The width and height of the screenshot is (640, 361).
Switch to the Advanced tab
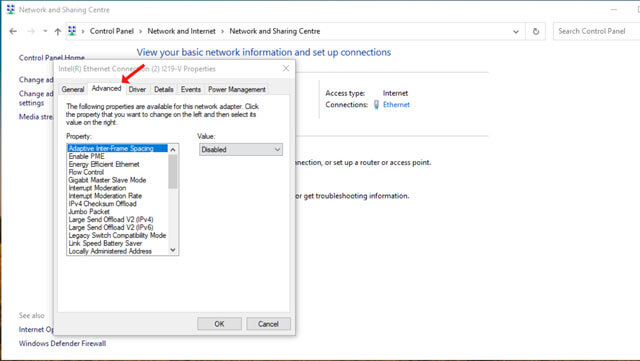pyautogui.click(x=107, y=88)
